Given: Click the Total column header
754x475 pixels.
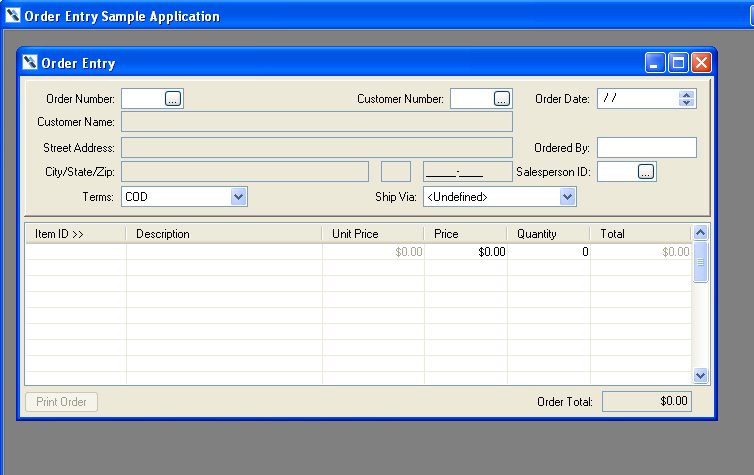Looking at the screenshot, I should (x=641, y=234).
